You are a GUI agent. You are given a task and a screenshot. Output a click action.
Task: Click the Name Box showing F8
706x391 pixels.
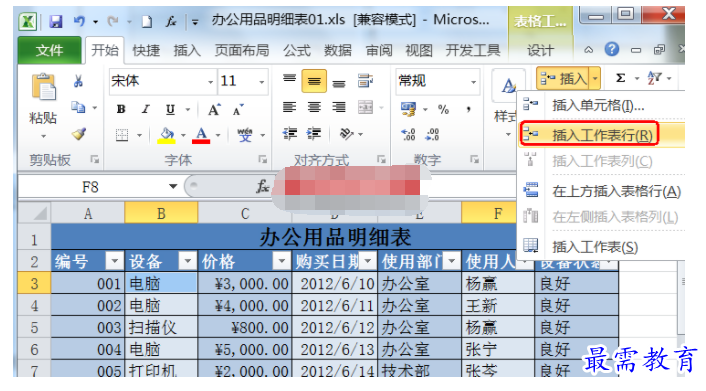coord(91,186)
